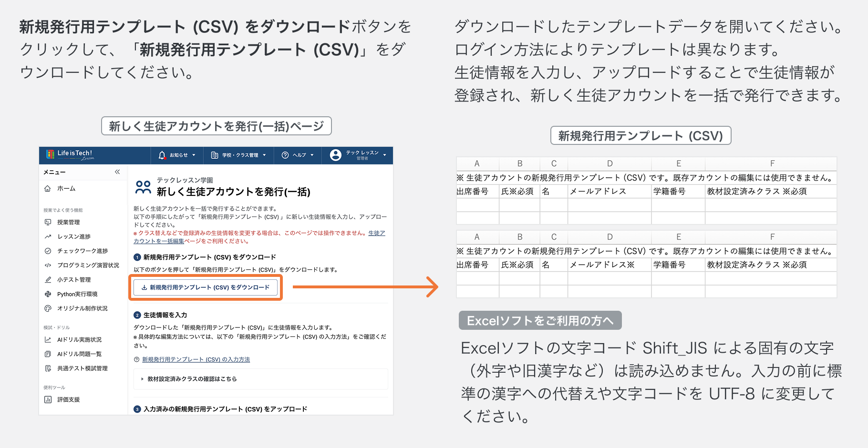868x448 pixels.
Task: Click the プログラミング演習状況 code icon
Action: point(48,265)
